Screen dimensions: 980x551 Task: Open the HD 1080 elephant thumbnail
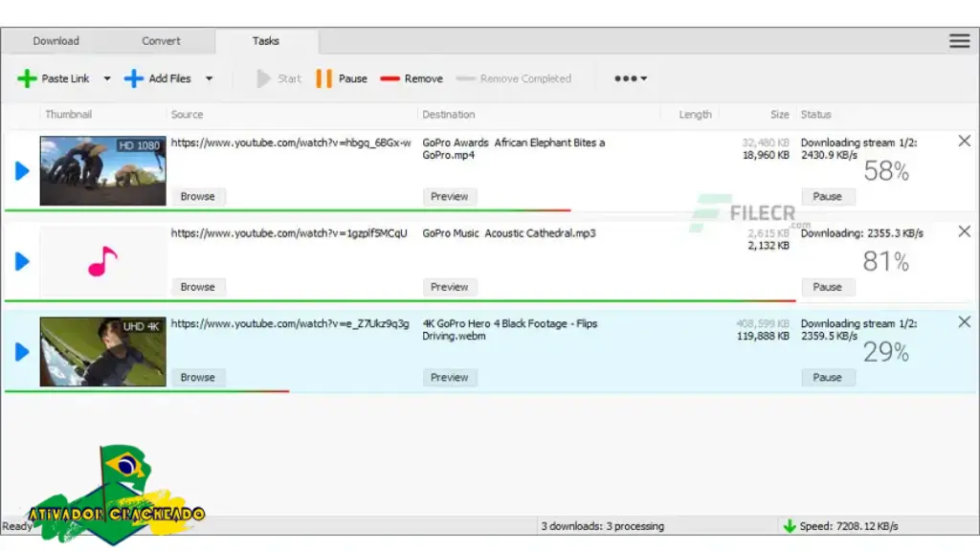pos(103,171)
